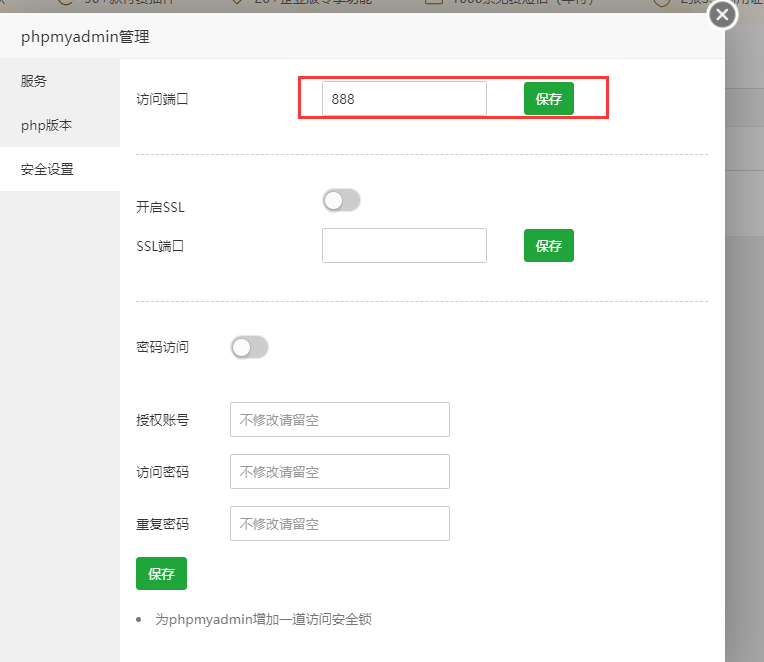764x662 pixels.
Task: Switch to the php版本 tab
Action: click(60, 125)
